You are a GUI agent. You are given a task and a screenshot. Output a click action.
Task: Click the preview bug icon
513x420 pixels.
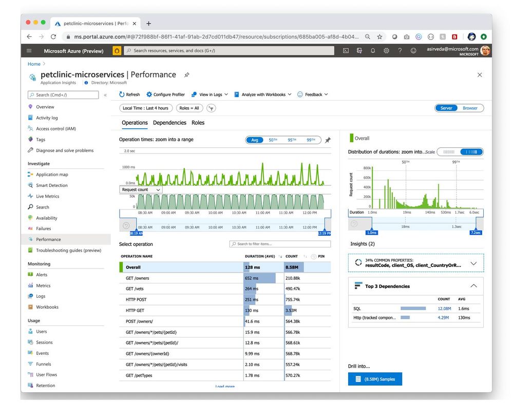point(117,51)
